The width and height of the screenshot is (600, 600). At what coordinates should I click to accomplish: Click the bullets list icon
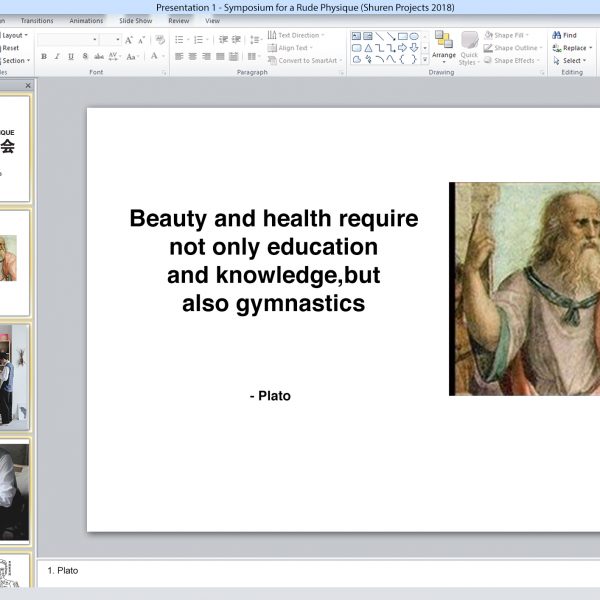pos(179,39)
